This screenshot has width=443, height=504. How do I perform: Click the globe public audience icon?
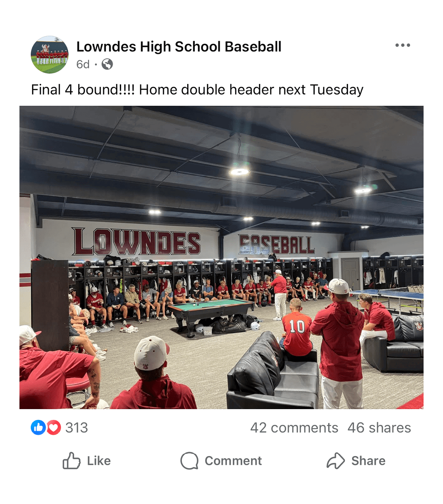[x=107, y=64]
